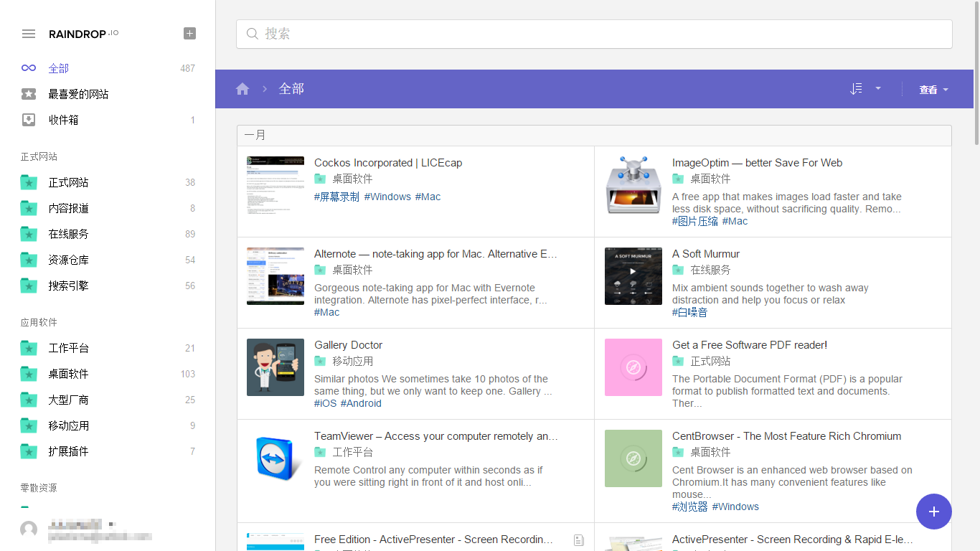The image size is (980, 551).
Task: Open the sort dropdown arrow
Action: pos(878,89)
